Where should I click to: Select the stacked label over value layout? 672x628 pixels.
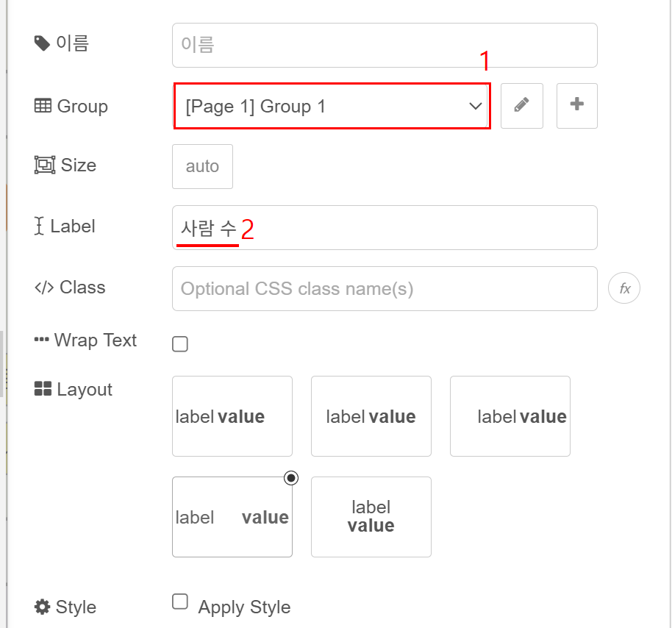coord(371,517)
